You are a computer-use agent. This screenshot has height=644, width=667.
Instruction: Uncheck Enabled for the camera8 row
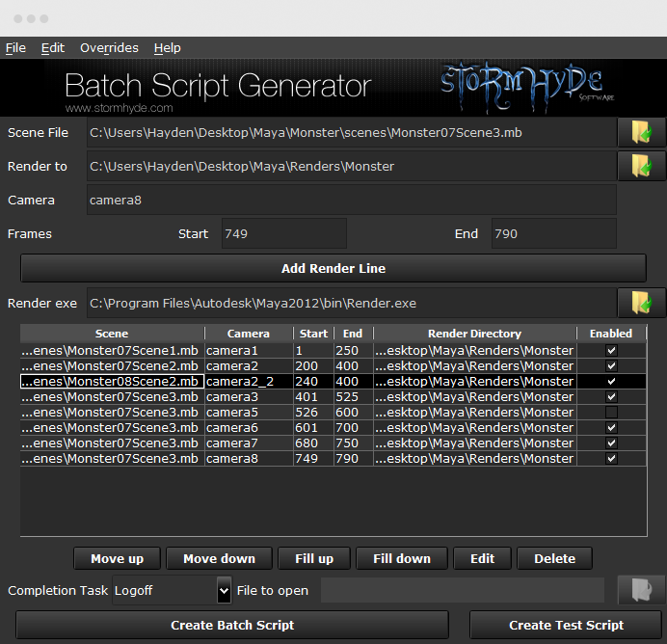(611, 459)
